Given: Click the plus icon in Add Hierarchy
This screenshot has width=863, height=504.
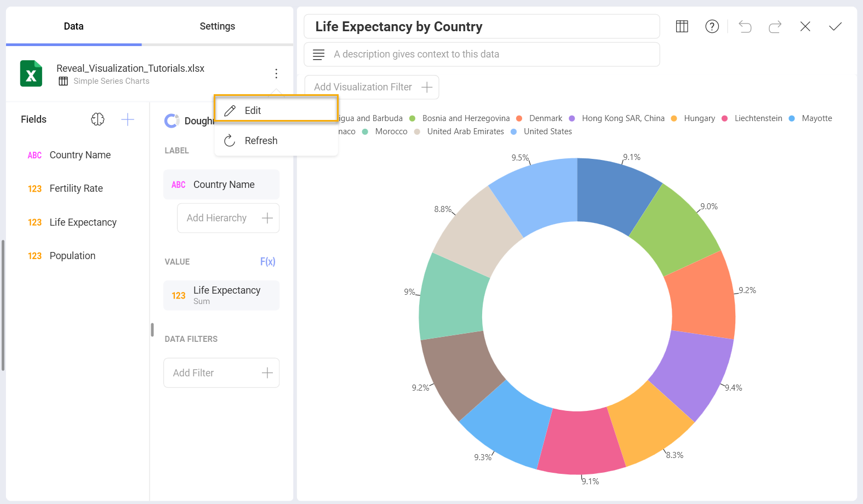Looking at the screenshot, I should (x=267, y=218).
